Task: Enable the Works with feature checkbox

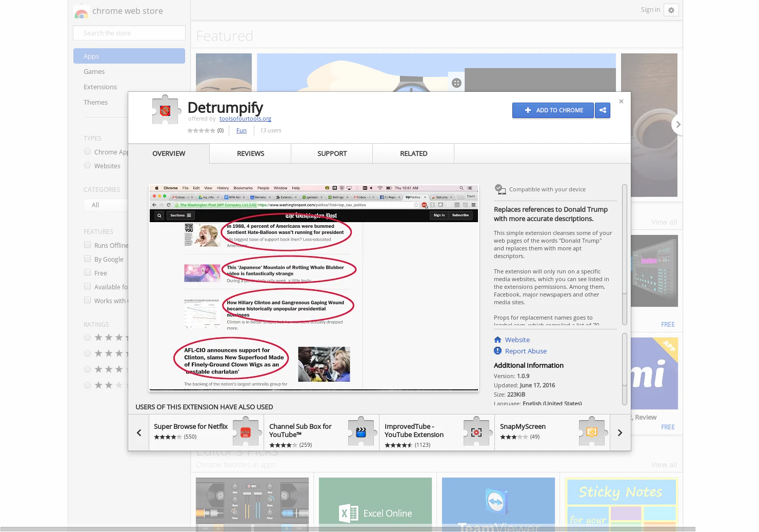Action: point(88,300)
